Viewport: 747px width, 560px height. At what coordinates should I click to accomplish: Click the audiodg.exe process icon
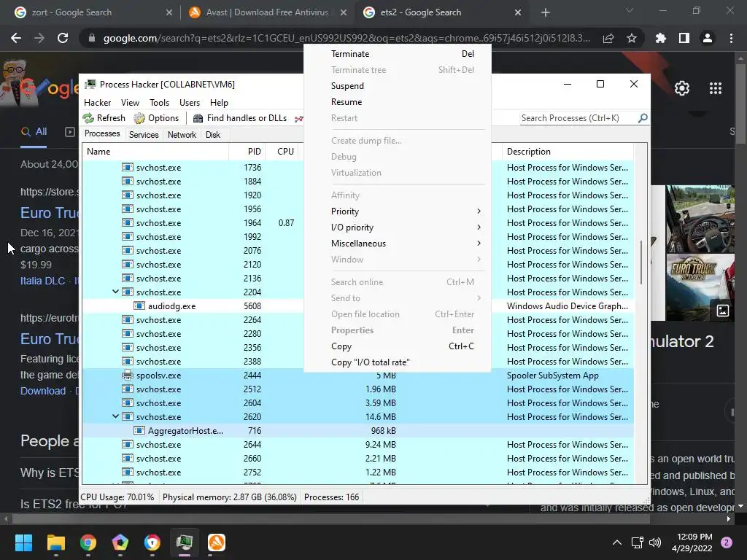pos(139,306)
